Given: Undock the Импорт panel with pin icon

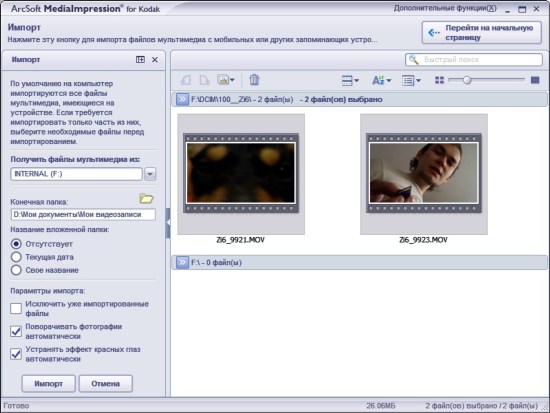Looking at the screenshot, I should pyautogui.click(x=140, y=60).
